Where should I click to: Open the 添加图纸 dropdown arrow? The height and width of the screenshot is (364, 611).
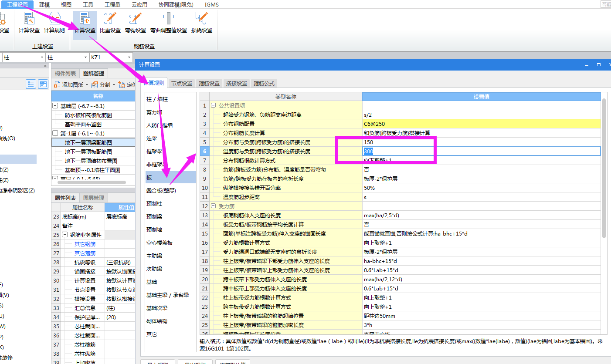point(87,85)
